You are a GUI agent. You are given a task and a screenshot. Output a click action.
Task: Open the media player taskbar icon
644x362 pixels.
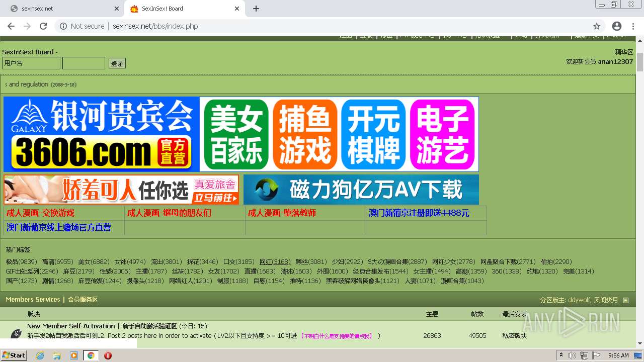coord(74,355)
